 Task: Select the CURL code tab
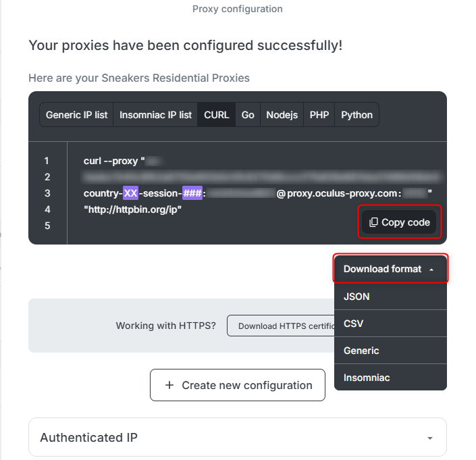217,115
